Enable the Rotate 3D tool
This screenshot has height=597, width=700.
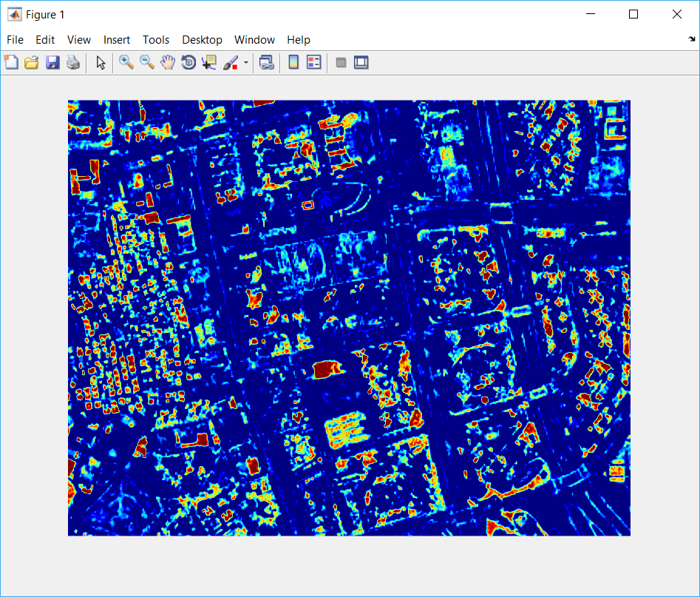coord(188,63)
